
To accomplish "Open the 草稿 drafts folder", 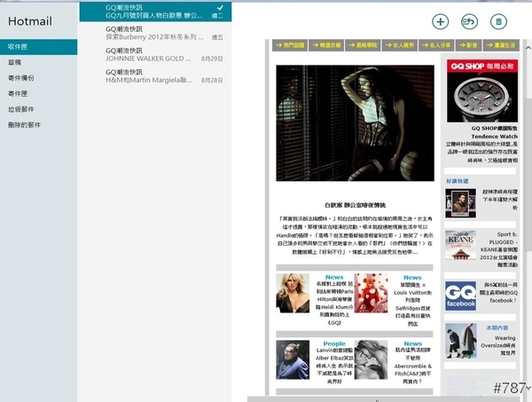I will [15, 63].
